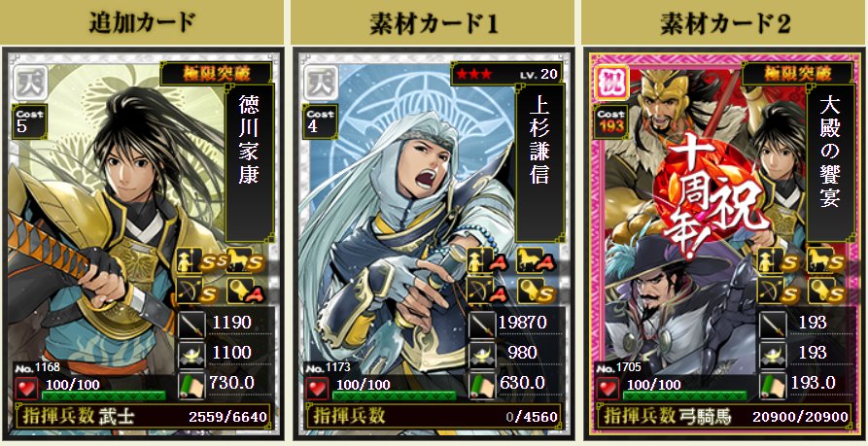The height and width of the screenshot is (446, 868).
Task: Click the 指揮兵数 弓騎馬 bar showing 20900/20900
Action: pos(726,416)
